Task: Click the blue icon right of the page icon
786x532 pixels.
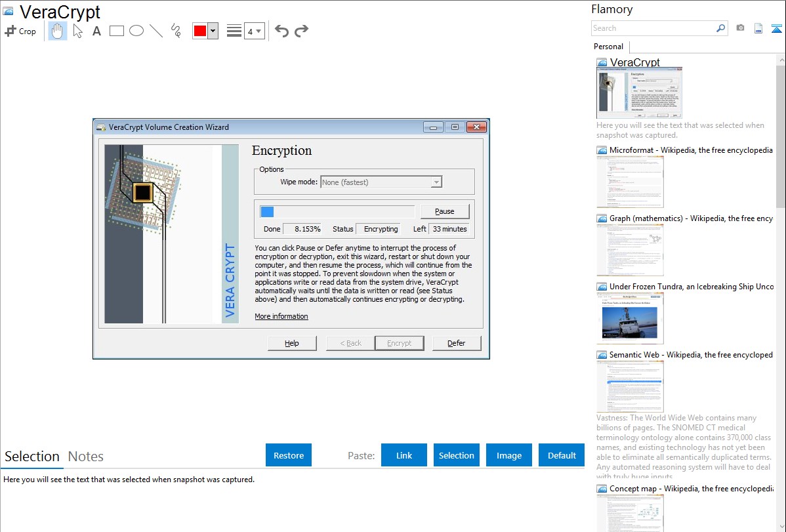Action: click(x=776, y=28)
